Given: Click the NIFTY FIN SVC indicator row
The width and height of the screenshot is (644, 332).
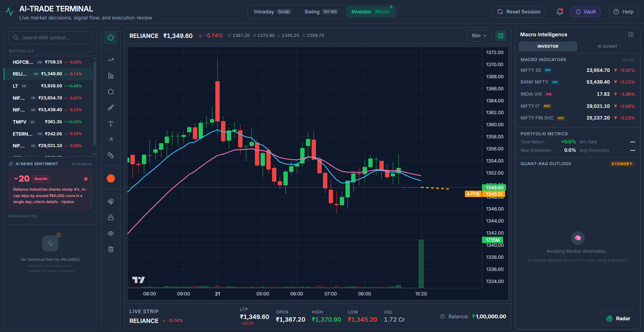Looking at the screenshot, I should (578, 118).
